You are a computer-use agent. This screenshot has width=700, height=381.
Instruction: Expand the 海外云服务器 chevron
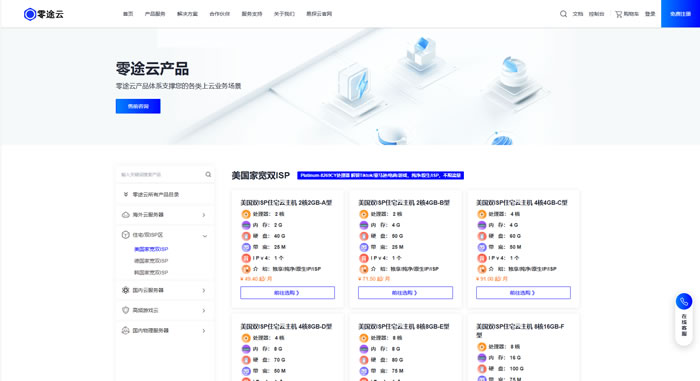coord(204,215)
